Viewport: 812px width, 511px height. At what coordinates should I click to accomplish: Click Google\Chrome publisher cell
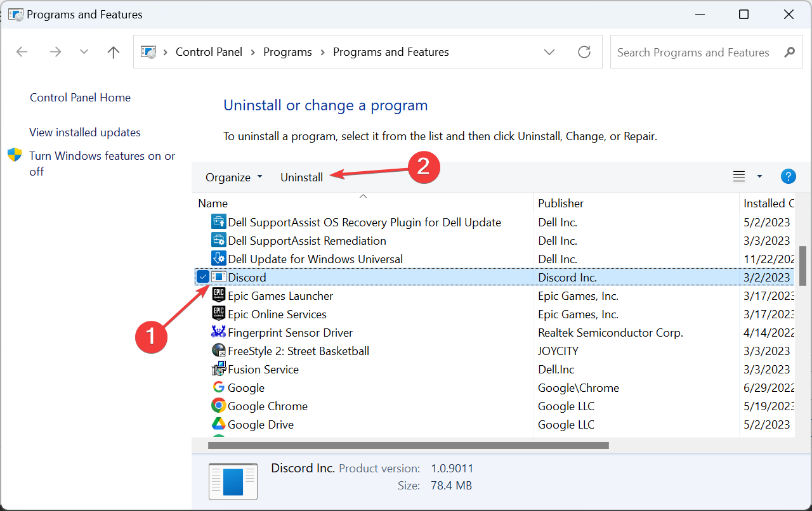pyautogui.click(x=579, y=387)
